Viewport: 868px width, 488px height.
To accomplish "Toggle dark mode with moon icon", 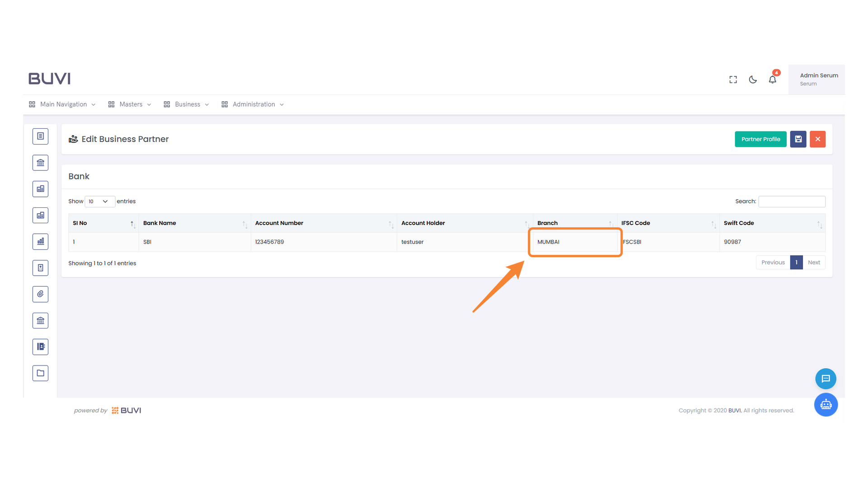I will click(753, 80).
